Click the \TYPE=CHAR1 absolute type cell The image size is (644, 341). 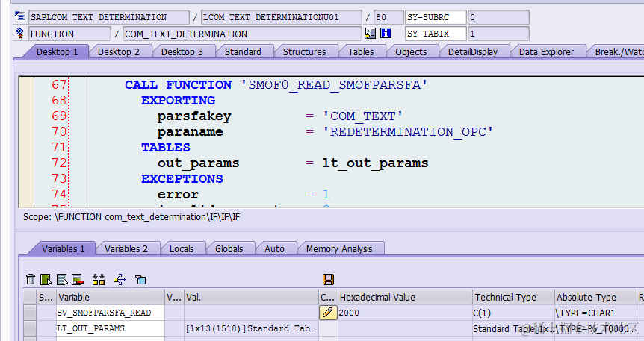(595, 313)
